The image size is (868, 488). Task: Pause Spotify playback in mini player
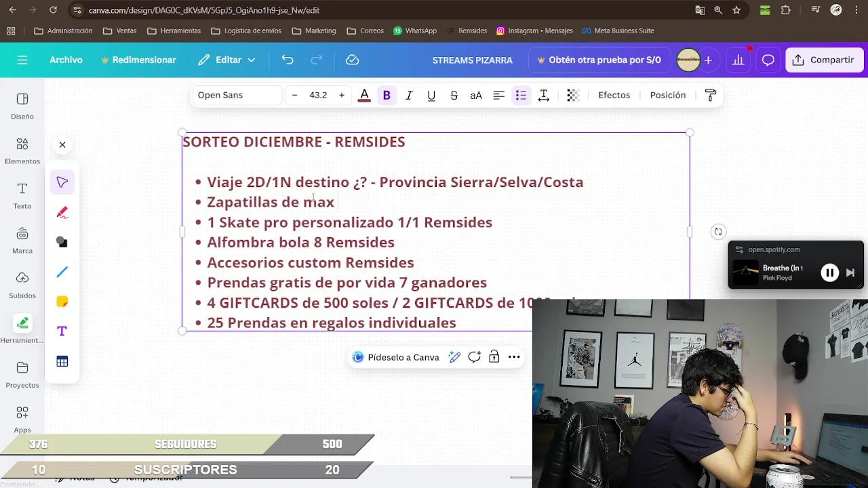click(x=829, y=272)
